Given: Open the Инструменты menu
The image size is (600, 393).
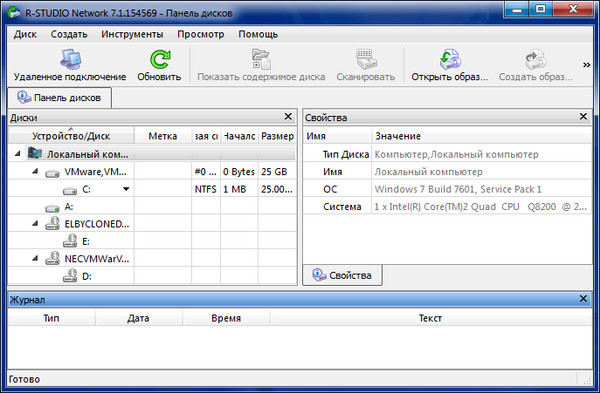Looking at the screenshot, I should pyautogui.click(x=132, y=34).
